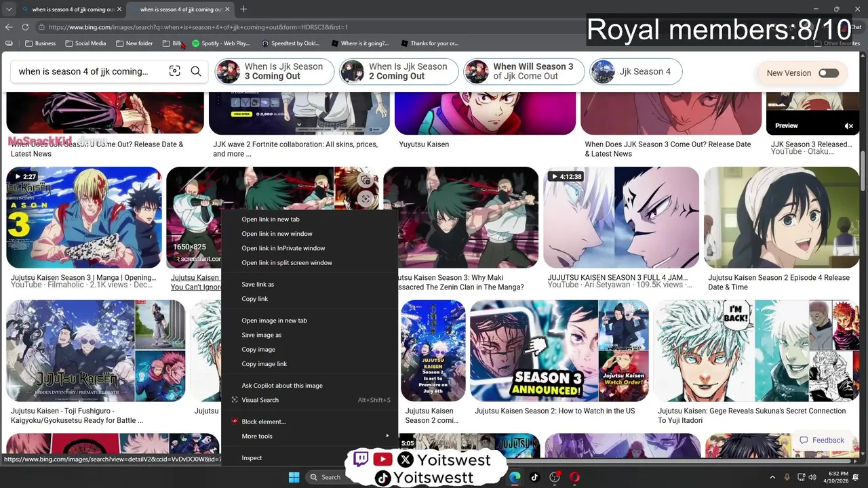The height and width of the screenshot is (488, 868).
Task: Click the 'When Is Jjk Season 2 Coming Out' chip
Action: (399, 71)
